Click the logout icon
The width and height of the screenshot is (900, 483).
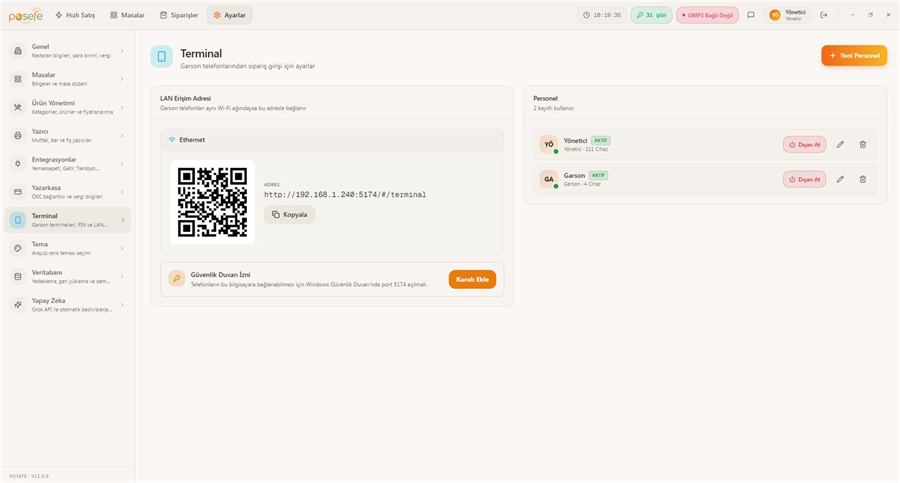coord(824,15)
